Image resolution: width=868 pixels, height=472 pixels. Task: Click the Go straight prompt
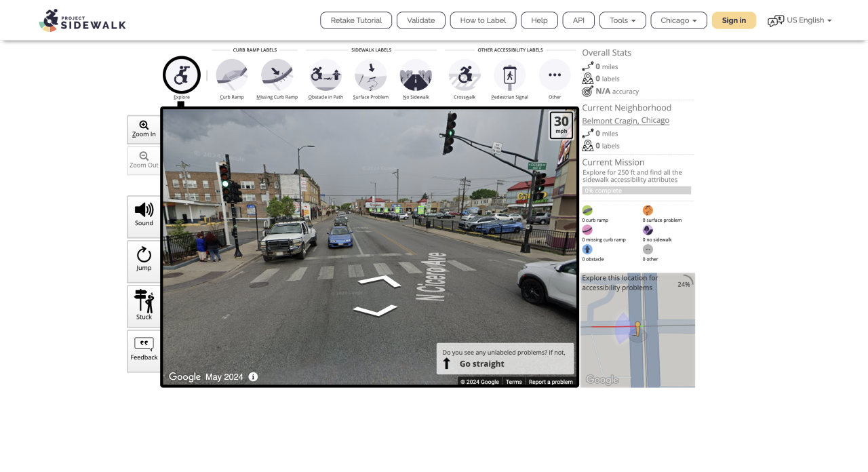tap(505, 358)
